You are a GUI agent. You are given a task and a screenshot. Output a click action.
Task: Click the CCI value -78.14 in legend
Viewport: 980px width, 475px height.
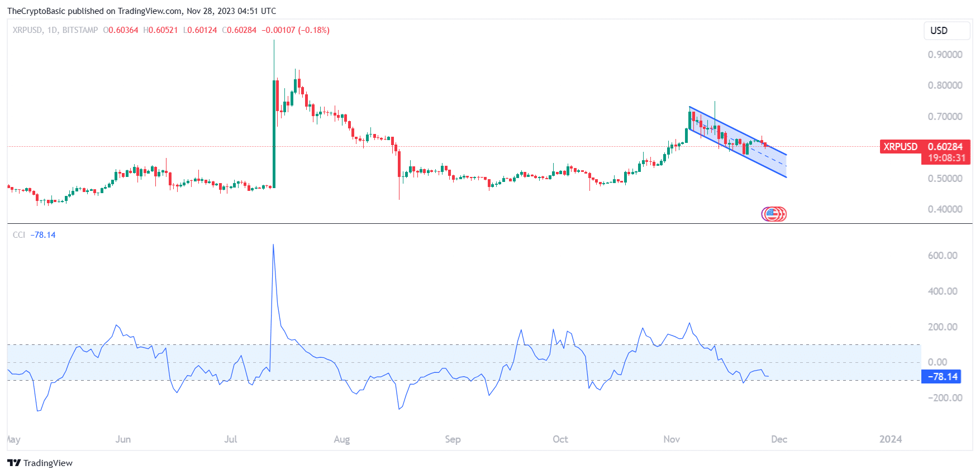[43, 235]
